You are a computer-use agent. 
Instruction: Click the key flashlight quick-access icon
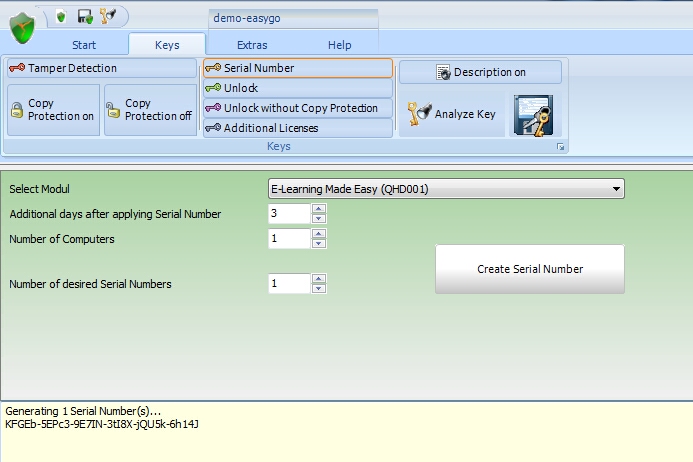(107, 17)
